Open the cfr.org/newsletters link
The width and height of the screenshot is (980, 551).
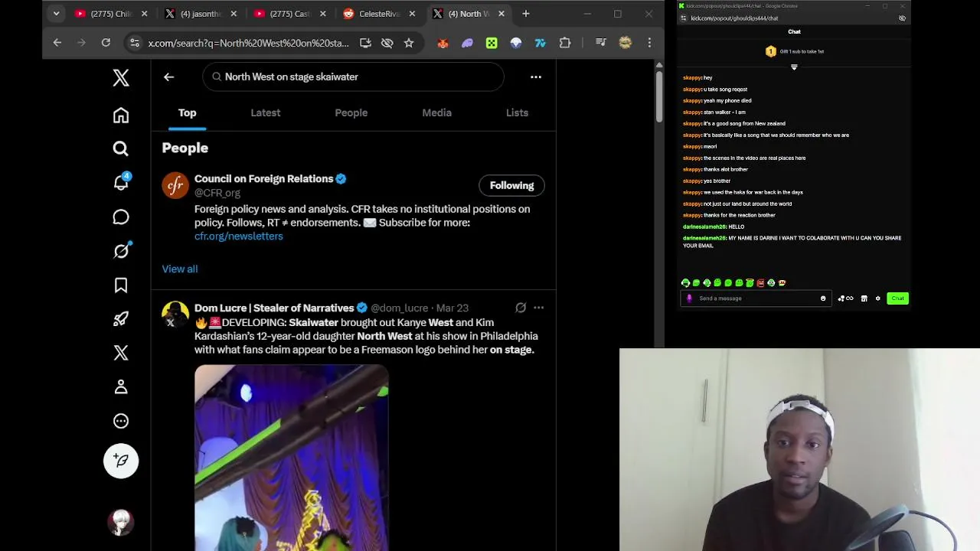click(239, 236)
